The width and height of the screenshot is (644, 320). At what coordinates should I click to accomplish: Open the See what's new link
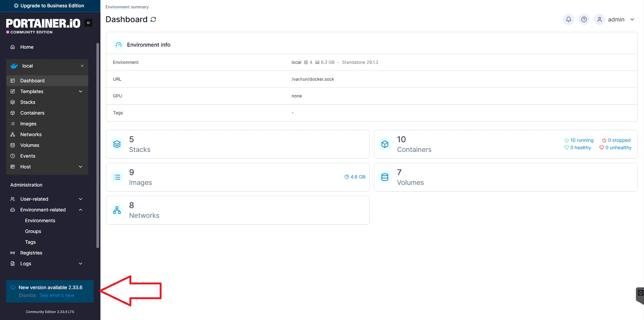point(57,295)
